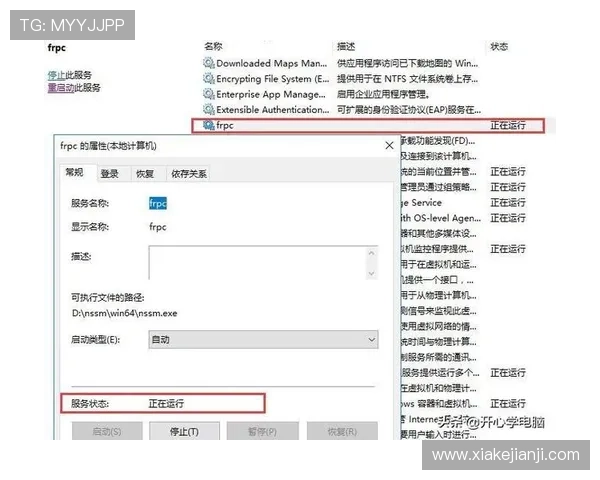The height and width of the screenshot is (480, 600).
Task: Select the Encrypting File System service row
Action: (x=272, y=79)
